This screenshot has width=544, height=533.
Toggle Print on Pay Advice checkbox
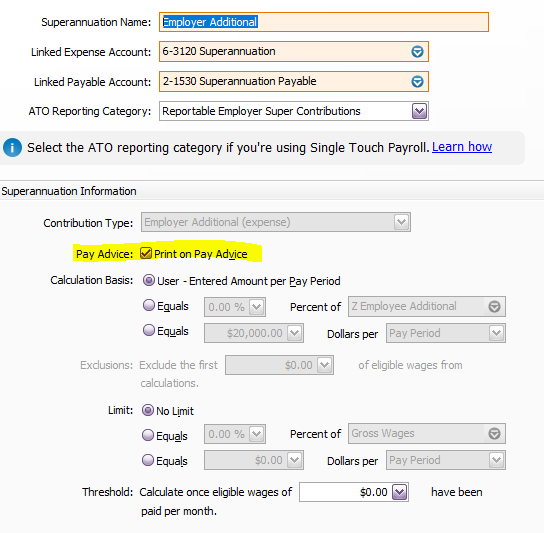tap(146, 253)
